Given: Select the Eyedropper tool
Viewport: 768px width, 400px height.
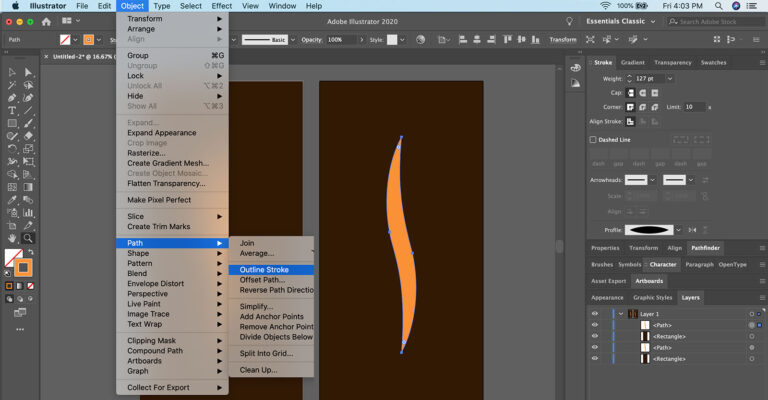Looking at the screenshot, I should tap(12, 200).
